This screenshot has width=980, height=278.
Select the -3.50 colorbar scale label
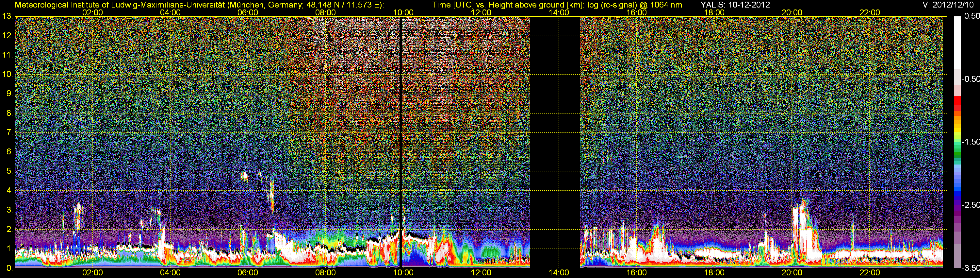(x=970, y=268)
